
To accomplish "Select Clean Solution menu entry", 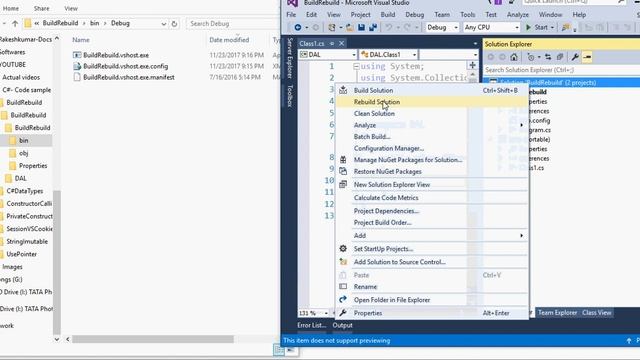I will (x=432, y=113).
